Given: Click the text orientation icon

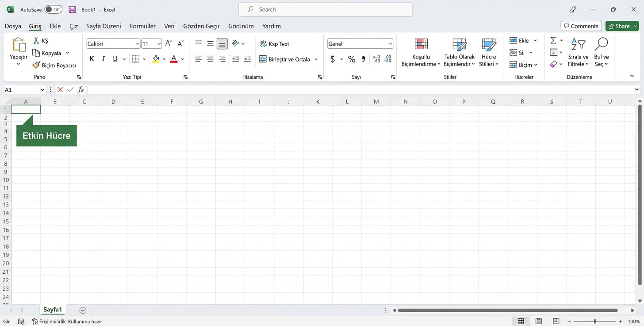Looking at the screenshot, I should tap(236, 43).
